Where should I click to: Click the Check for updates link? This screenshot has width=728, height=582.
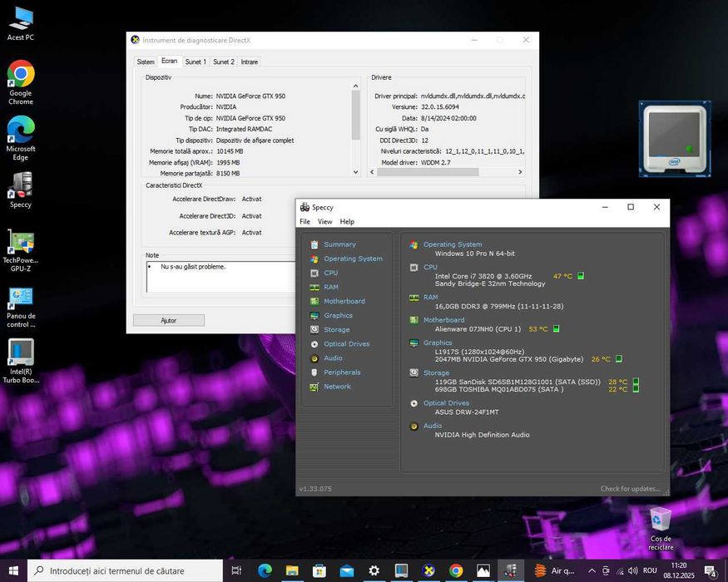point(630,489)
